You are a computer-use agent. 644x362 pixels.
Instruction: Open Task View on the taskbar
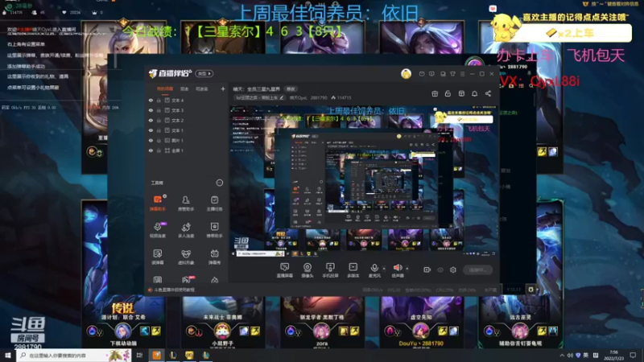point(139,355)
